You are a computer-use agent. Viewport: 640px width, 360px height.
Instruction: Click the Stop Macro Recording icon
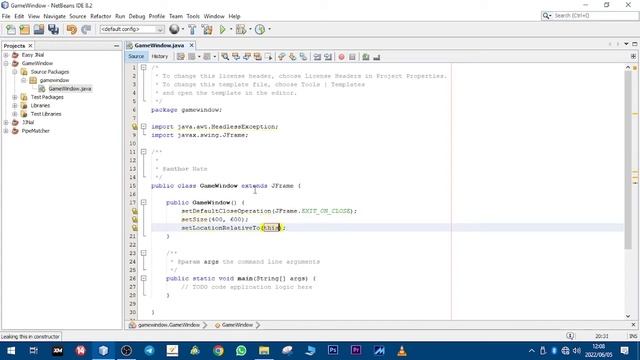click(x=352, y=57)
